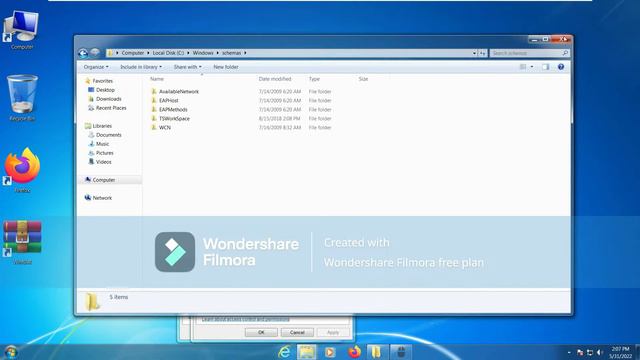The width and height of the screenshot is (640, 360).
Task: Open the WinRAR desktop shortcut
Action: (x=22, y=243)
